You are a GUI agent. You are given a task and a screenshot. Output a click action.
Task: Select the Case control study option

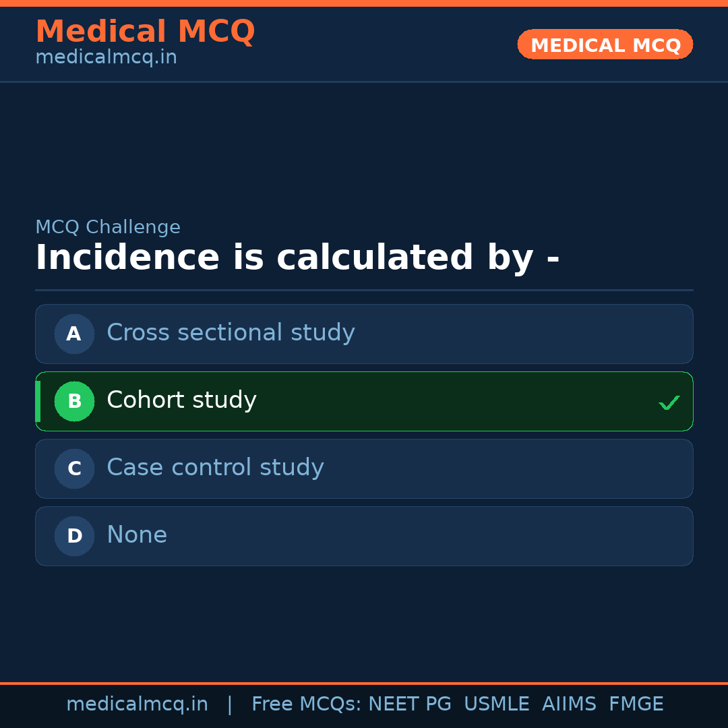coord(364,468)
